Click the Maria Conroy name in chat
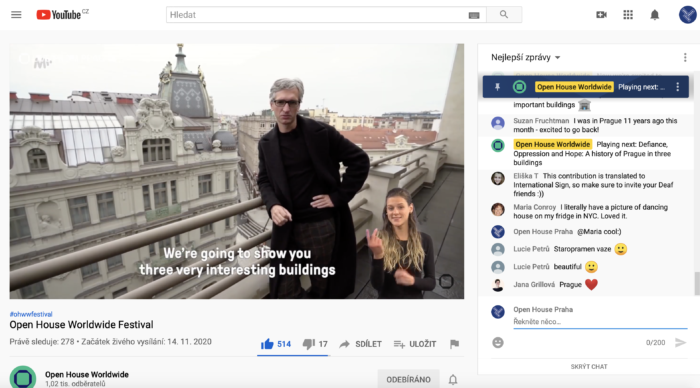700x388 pixels. pos(534,207)
